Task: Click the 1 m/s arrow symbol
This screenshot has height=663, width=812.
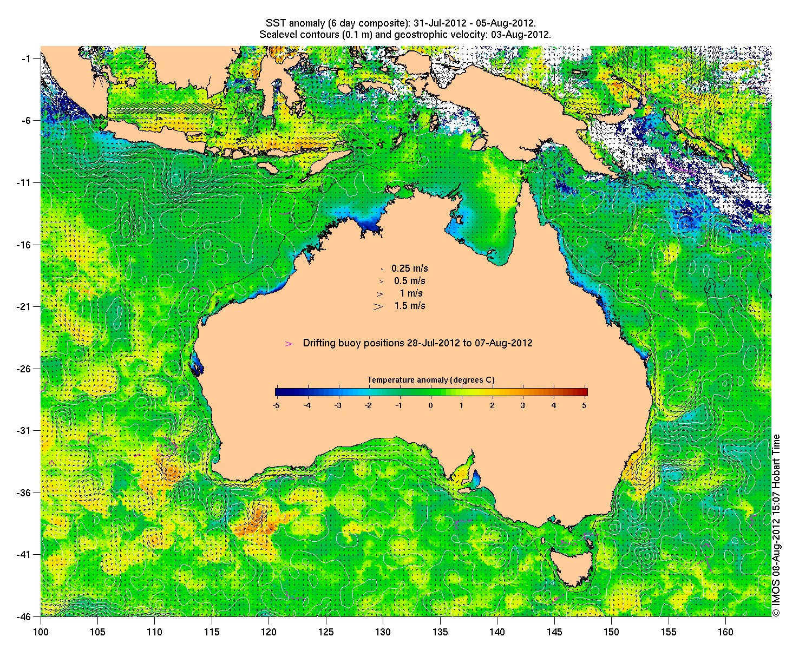Action: (381, 294)
